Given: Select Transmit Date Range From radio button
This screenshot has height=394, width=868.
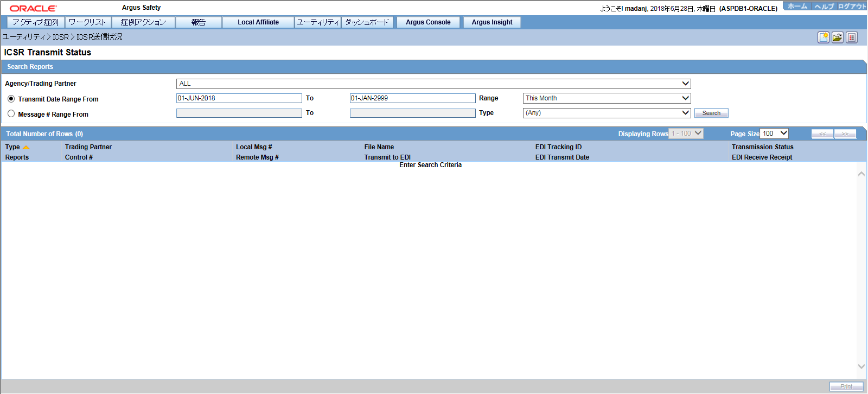Looking at the screenshot, I should point(11,99).
